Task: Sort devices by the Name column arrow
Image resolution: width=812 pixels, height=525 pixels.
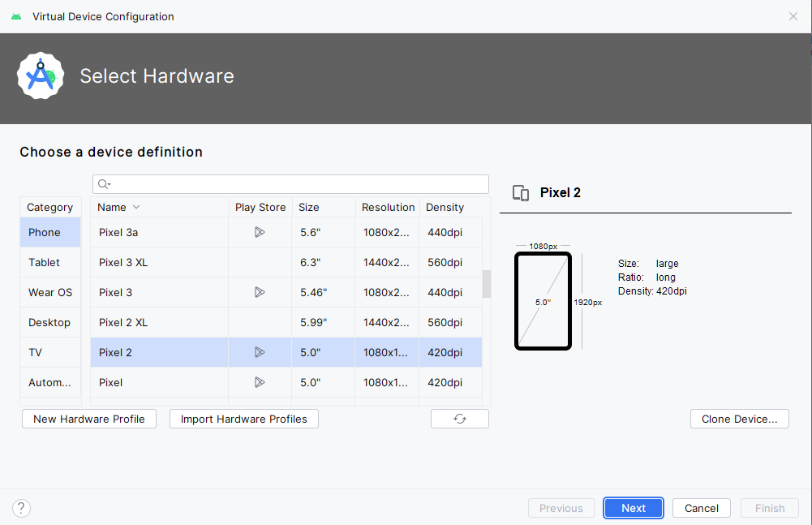Action: pyautogui.click(x=136, y=207)
